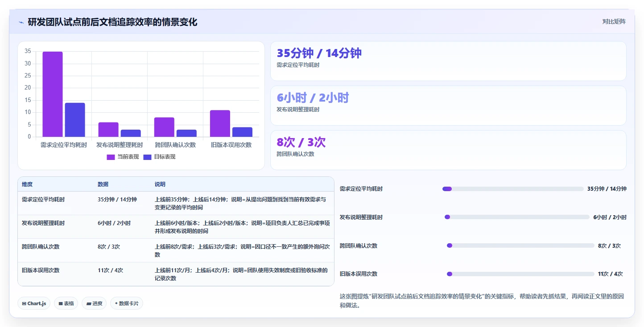Screen dimensions: 644x327
Task: Click the 6小时 / 2小时 data card
Action: (x=448, y=106)
